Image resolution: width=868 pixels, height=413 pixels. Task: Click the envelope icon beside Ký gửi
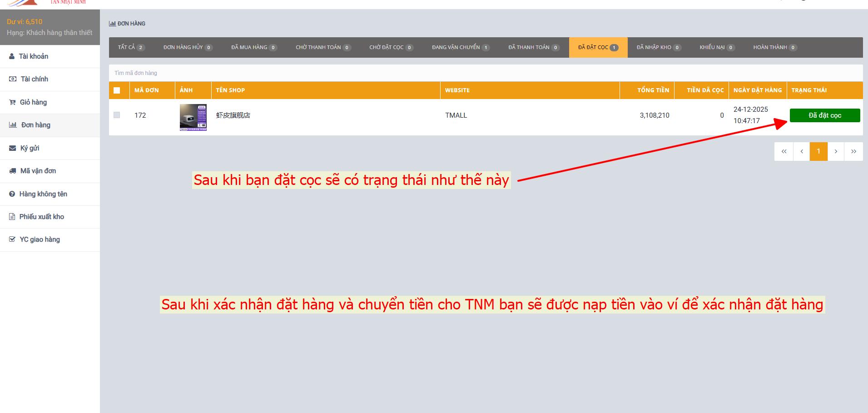13,148
